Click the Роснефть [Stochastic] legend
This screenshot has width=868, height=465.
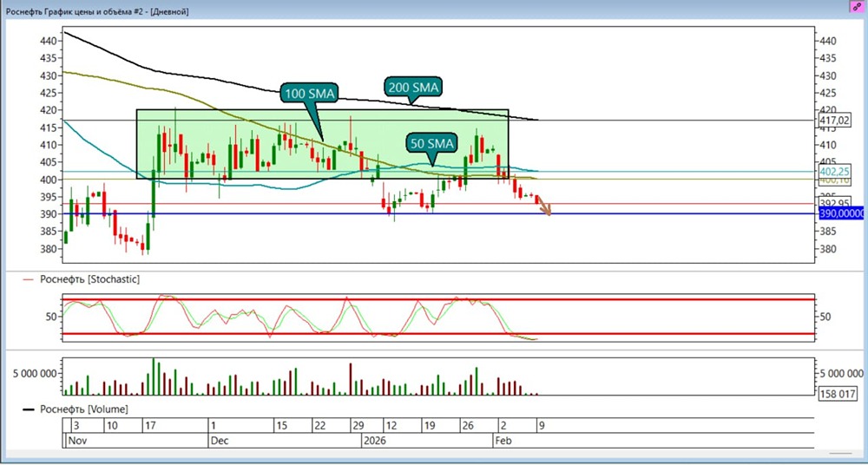tap(82, 279)
